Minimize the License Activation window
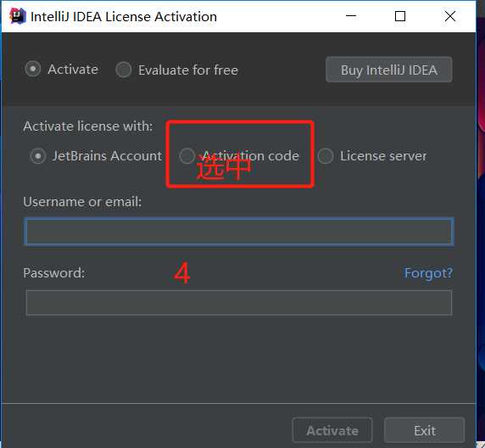The height and width of the screenshot is (448, 485). pyautogui.click(x=351, y=16)
